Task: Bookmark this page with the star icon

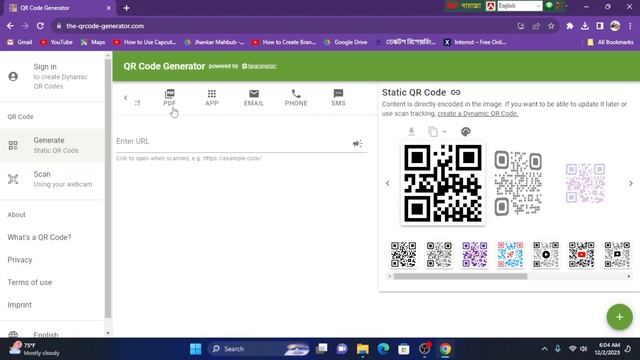Action: pos(551,26)
